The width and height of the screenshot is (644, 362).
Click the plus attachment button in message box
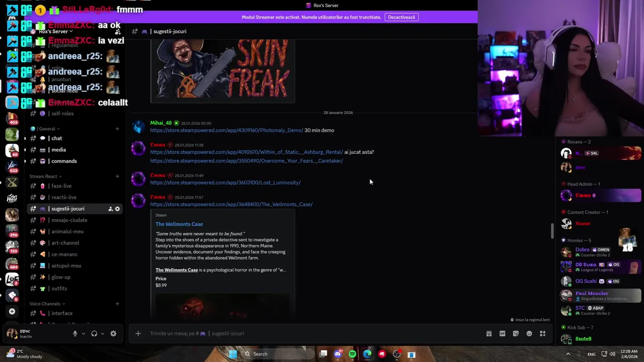pyautogui.click(x=138, y=333)
